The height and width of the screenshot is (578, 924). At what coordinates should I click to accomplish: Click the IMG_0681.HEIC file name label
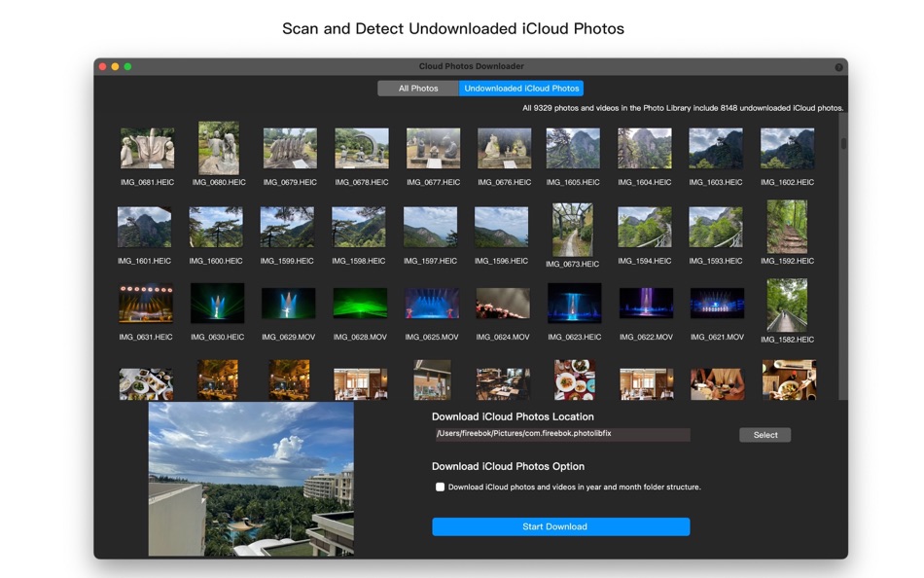pyautogui.click(x=147, y=182)
